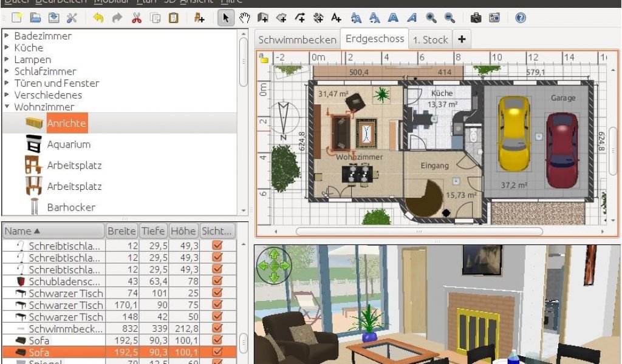The width and height of the screenshot is (622, 364).
Task: Toggle visibility checkbox for Schwimmbecken row
Action: 217,329
